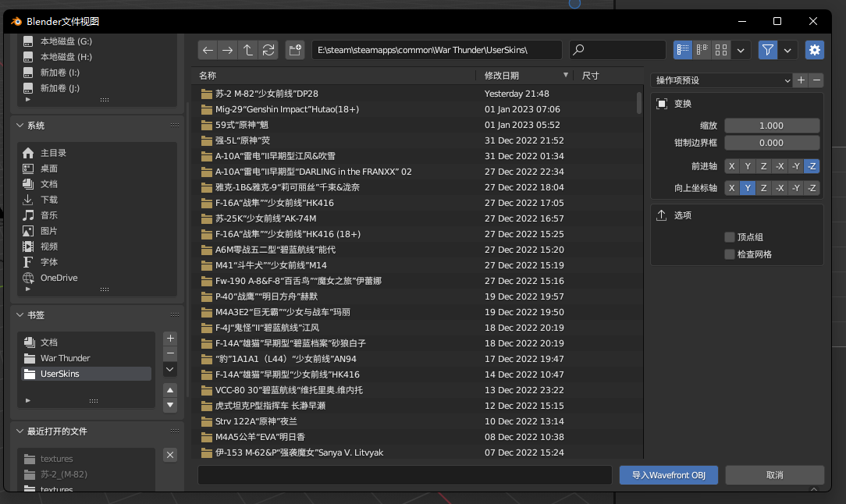Switch to thumbnail display mode
This screenshot has width=846, height=504.
[721, 50]
